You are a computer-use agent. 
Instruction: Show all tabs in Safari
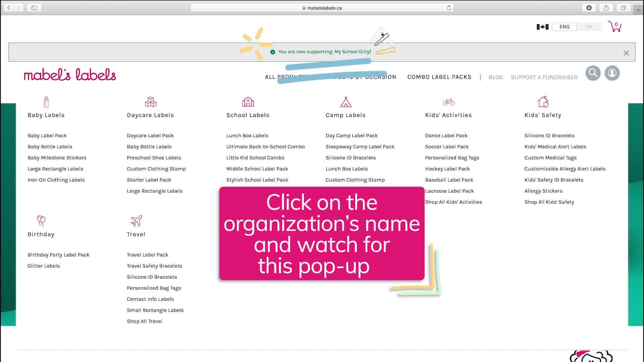click(623, 8)
